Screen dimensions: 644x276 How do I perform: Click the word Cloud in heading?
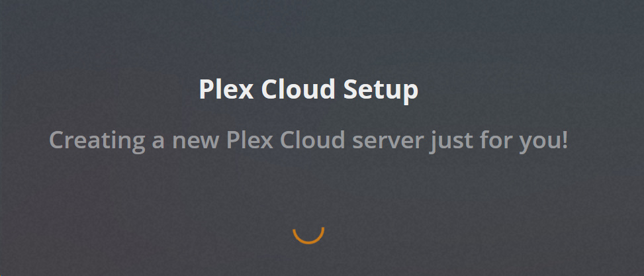[299, 89]
